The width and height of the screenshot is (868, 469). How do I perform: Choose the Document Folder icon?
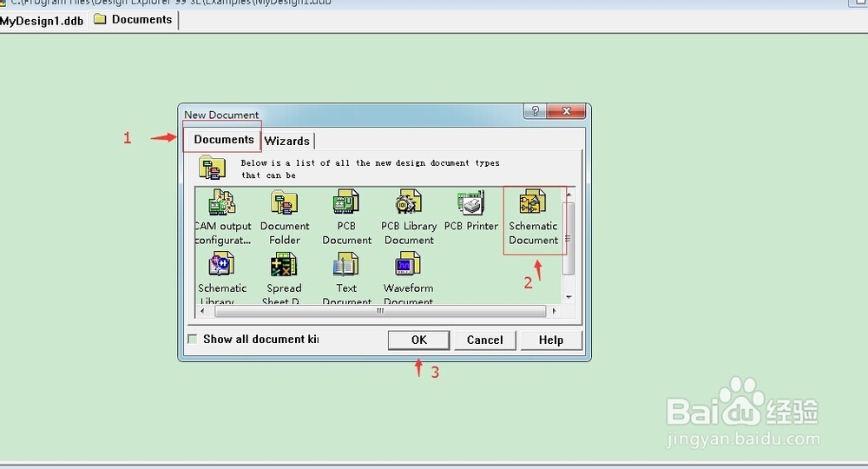coord(285,202)
